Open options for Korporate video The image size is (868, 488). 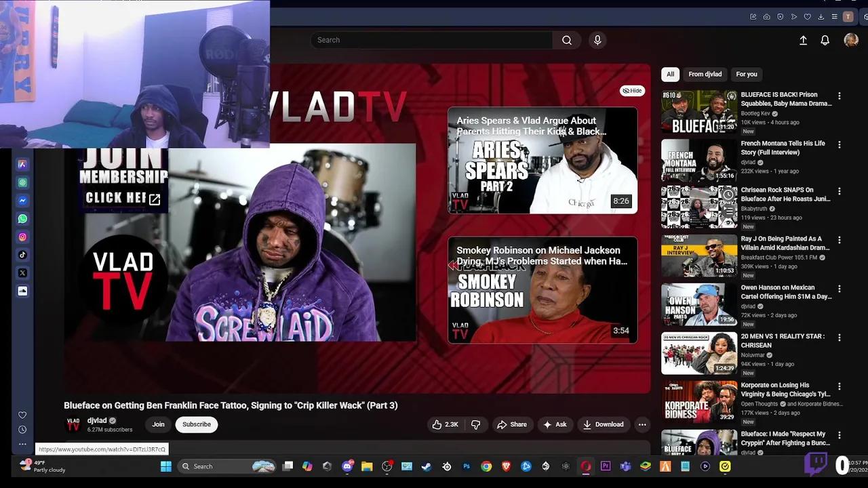840,386
